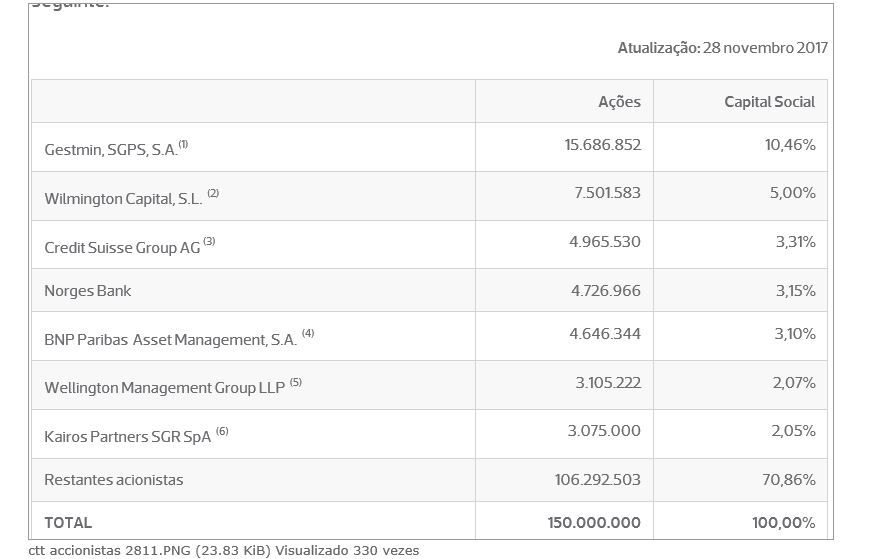The width and height of the screenshot is (873, 559).
Task: Click 'Credit Suisse Group AG' name
Action: click(x=122, y=248)
